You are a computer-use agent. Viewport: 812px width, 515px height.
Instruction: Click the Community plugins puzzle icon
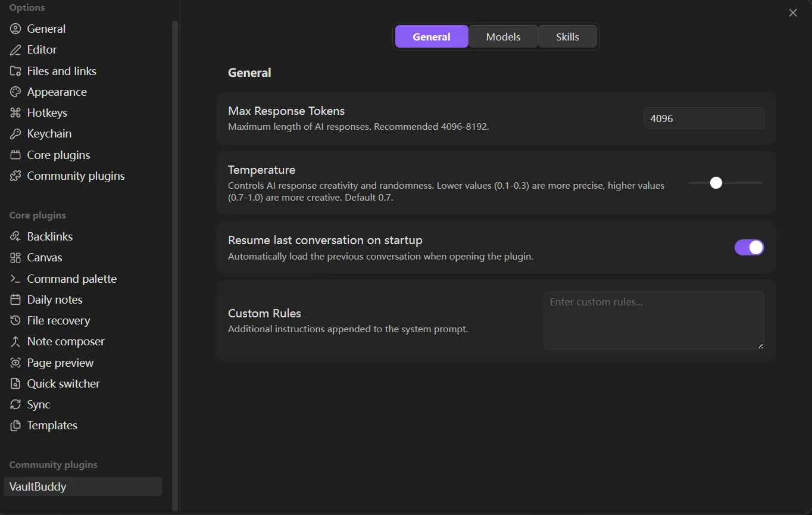tap(15, 176)
